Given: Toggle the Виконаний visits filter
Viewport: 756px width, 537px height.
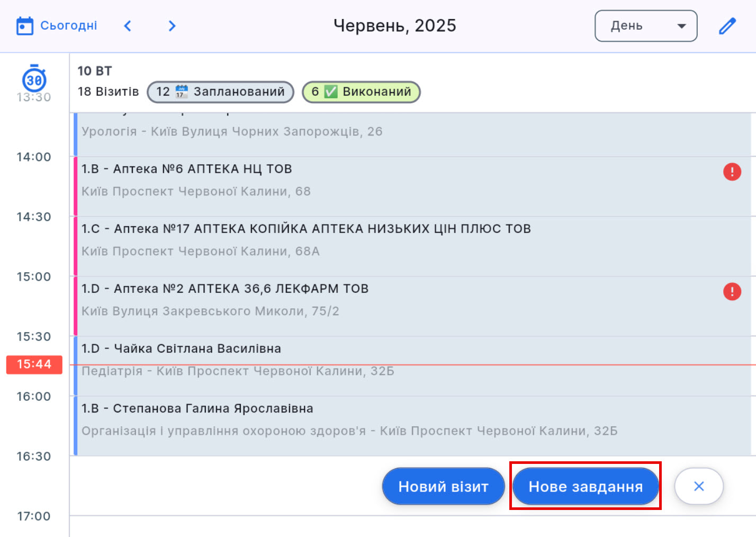Looking at the screenshot, I should [361, 91].
